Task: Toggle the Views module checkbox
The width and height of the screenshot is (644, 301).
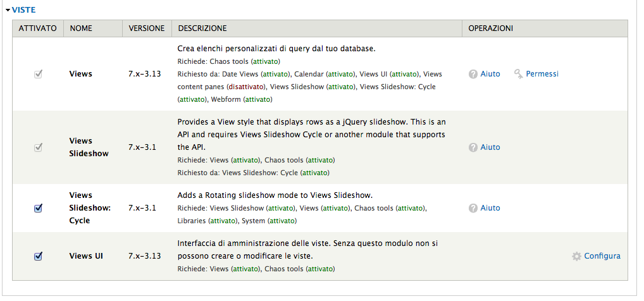Action: pyautogui.click(x=38, y=75)
